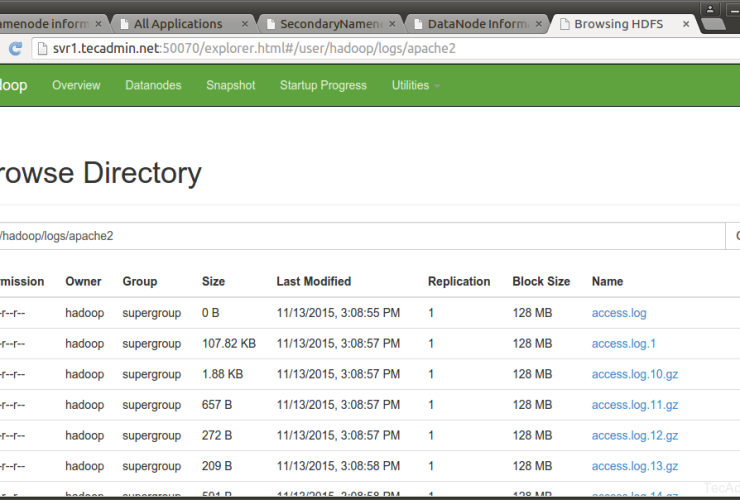Open the Overview page in navbar
This screenshot has width=740, height=500.
[76, 85]
